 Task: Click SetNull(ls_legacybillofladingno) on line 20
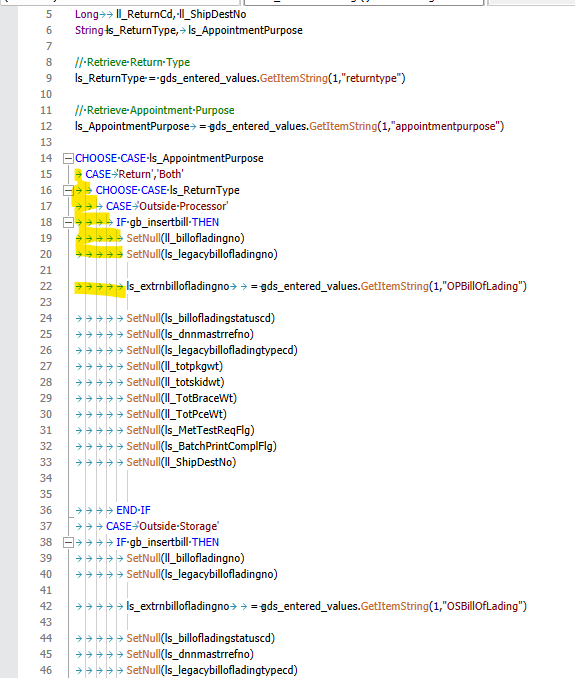pos(202,254)
